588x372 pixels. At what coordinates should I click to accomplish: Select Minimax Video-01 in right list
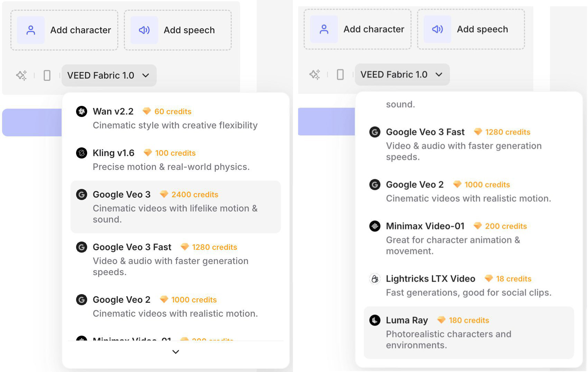pyautogui.click(x=469, y=238)
